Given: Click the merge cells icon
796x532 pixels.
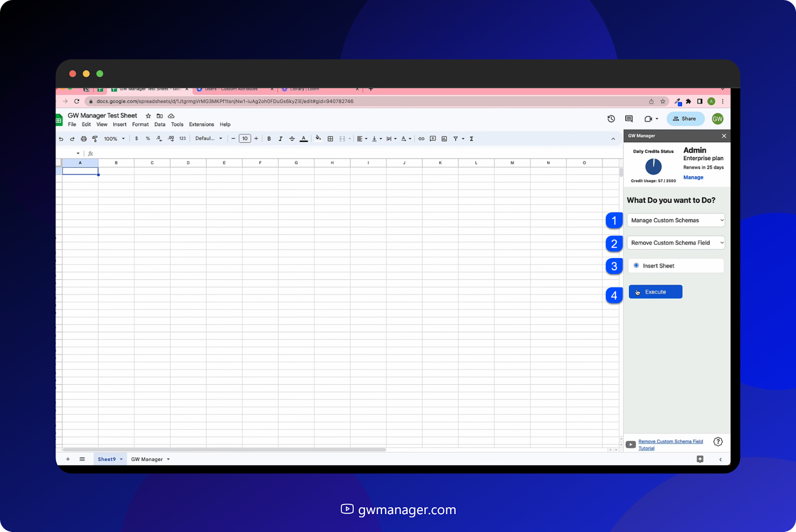Looking at the screenshot, I should tap(342, 139).
